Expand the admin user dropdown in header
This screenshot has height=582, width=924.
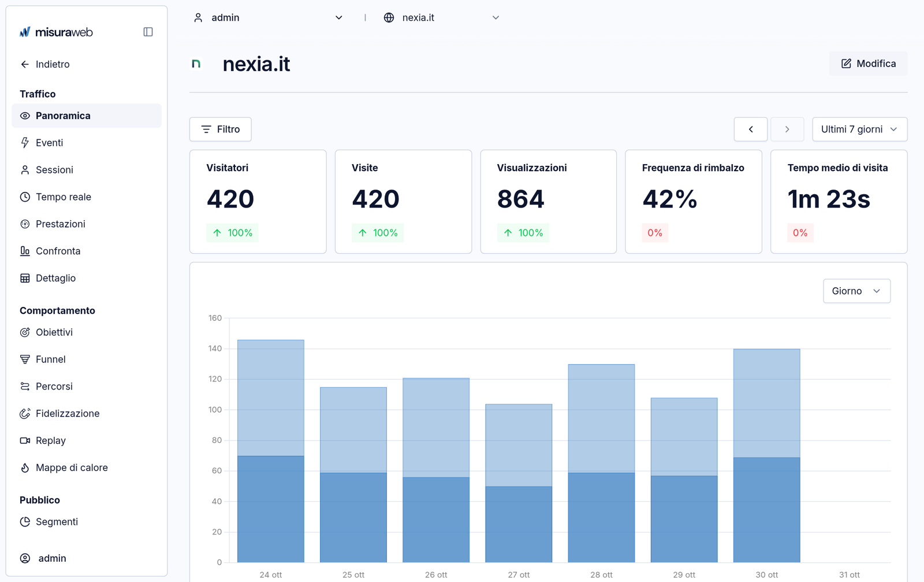pos(269,18)
